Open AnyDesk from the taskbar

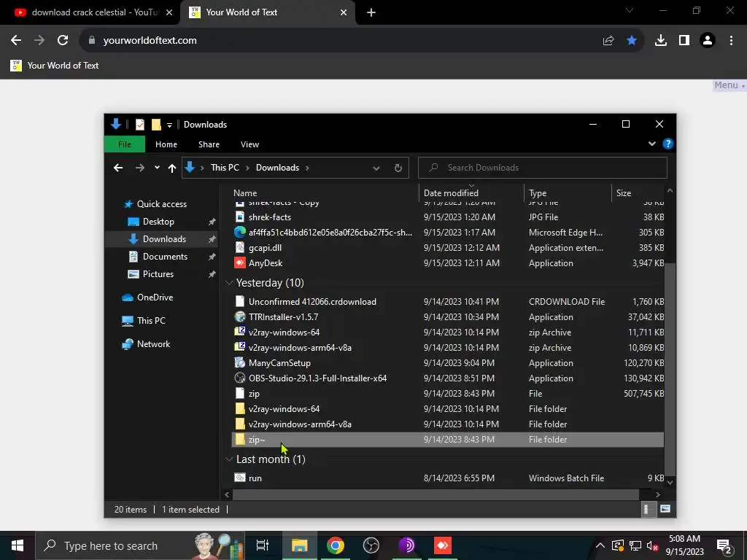coord(443,545)
